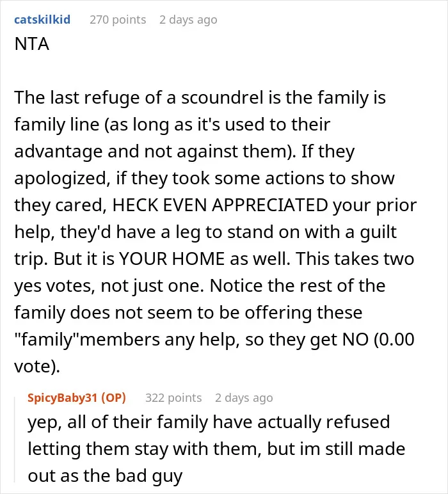Click the final word 'vote).' in comment
Screen dimensions: 448x494
(x=37, y=367)
